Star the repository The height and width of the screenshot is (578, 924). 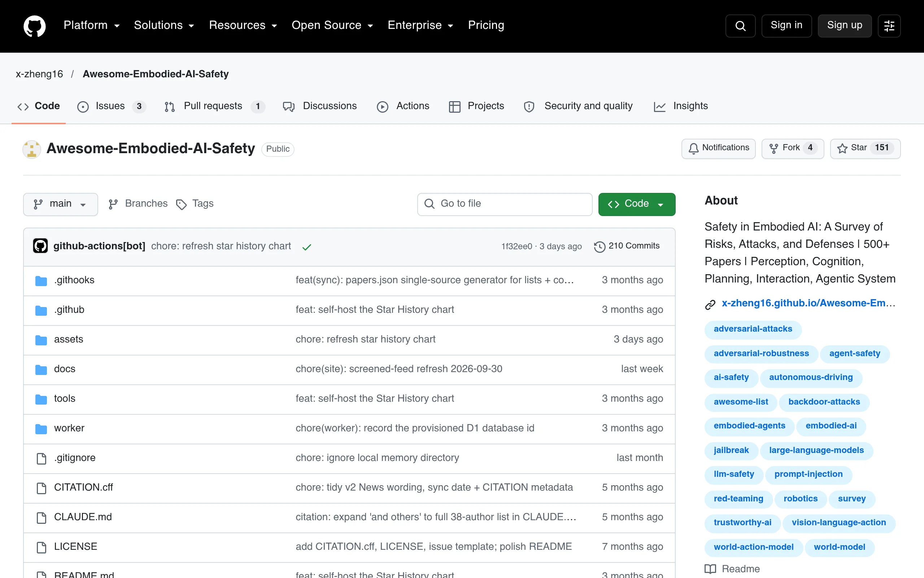(x=865, y=148)
